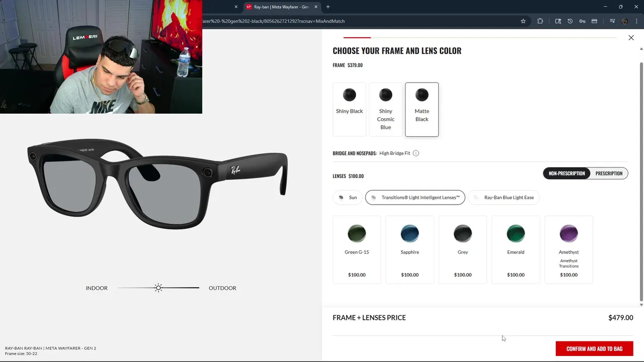Choose Transitions Light Intelligent Lenses type
This screenshot has height=362, width=644.
415,198
